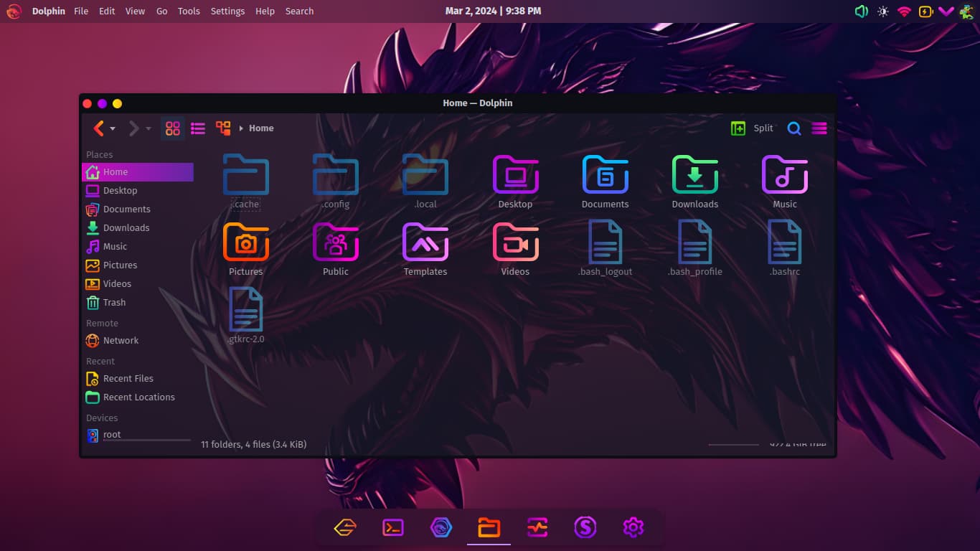Open the back history dropdown arrow
This screenshot has height=551, width=980.
tap(113, 129)
